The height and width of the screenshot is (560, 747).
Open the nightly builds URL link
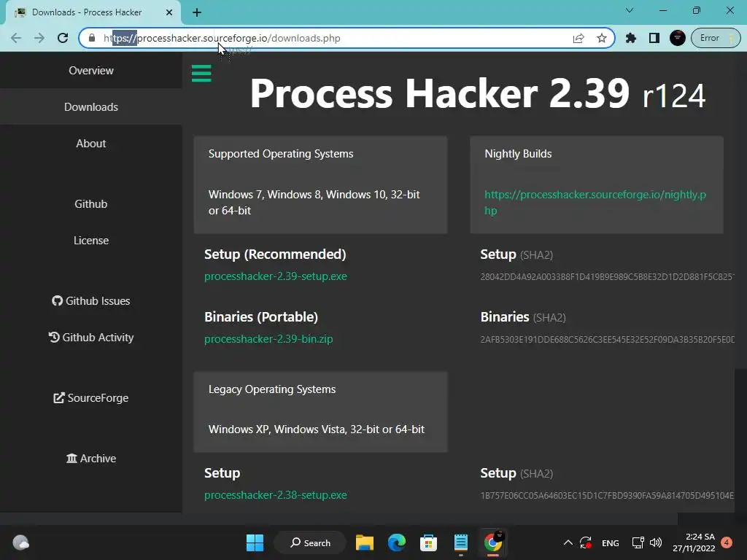point(595,203)
